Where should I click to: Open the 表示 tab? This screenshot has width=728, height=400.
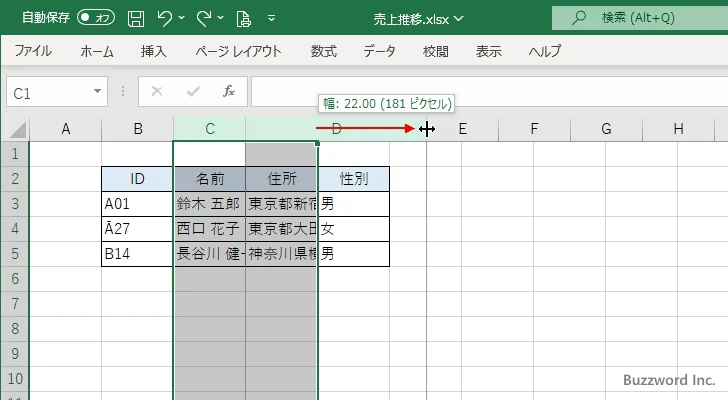[x=488, y=51]
